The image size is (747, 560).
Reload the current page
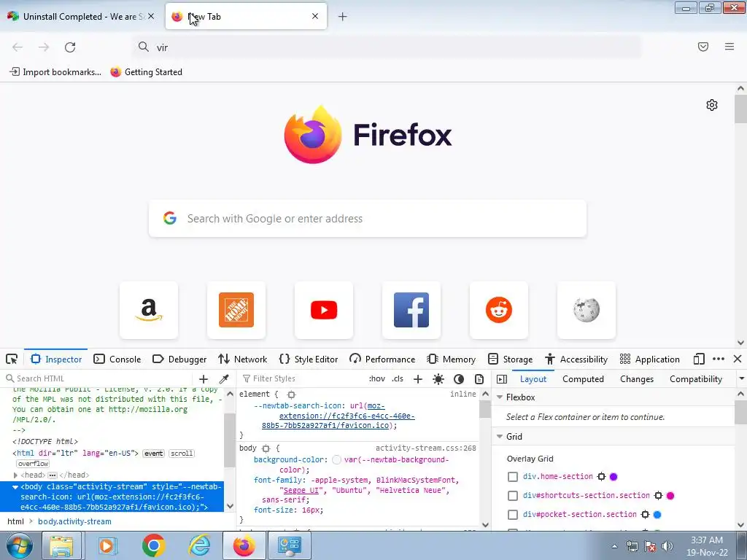[70, 47]
